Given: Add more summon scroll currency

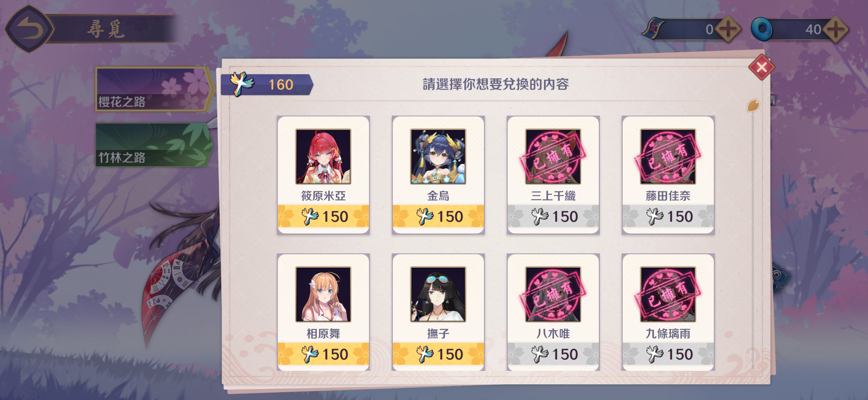Looking at the screenshot, I should pos(728,29).
